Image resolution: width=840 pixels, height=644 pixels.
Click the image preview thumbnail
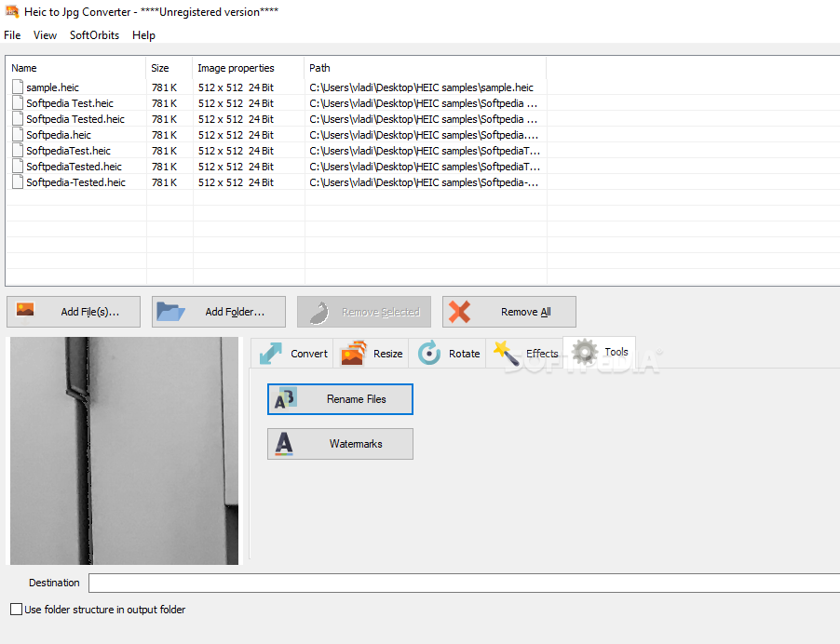point(124,450)
